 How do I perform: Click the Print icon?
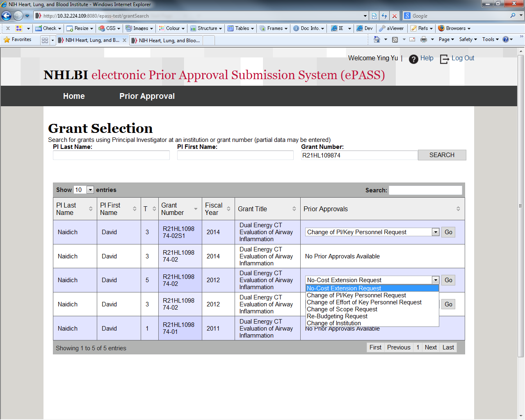[x=424, y=39]
